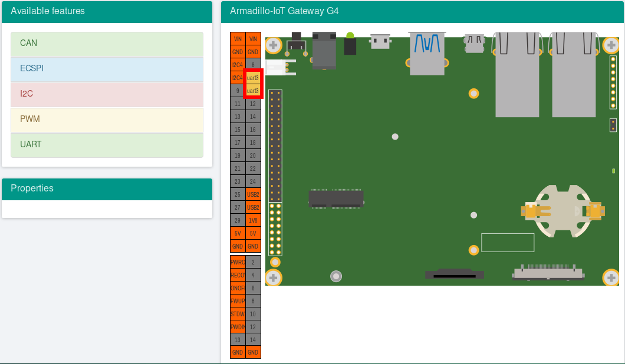The image size is (625, 364).
Task: Click the black M.2 connector mid-board
Action: click(336, 198)
